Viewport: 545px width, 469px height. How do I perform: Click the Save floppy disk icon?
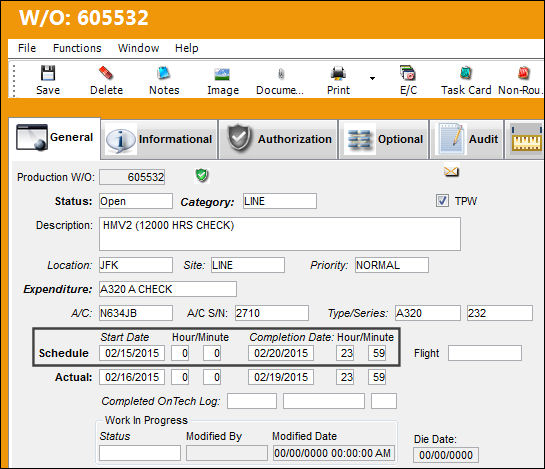(x=48, y=73)
